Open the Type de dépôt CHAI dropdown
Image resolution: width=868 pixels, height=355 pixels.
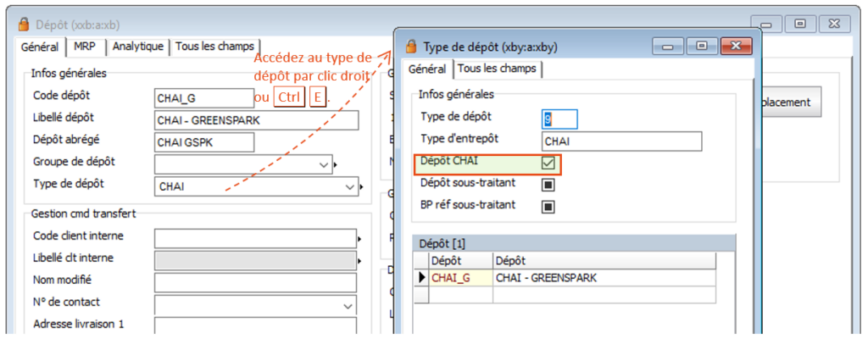click(349, 186)
